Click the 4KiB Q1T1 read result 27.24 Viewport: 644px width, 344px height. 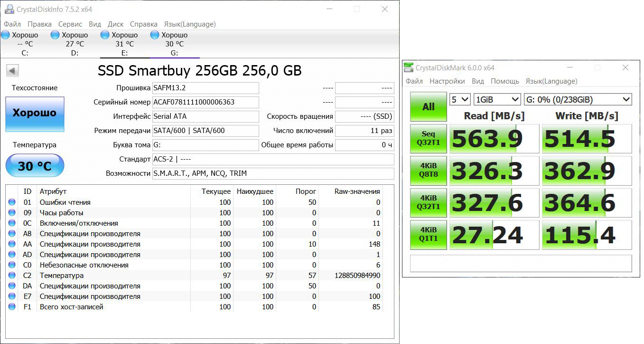pos(494,235)
